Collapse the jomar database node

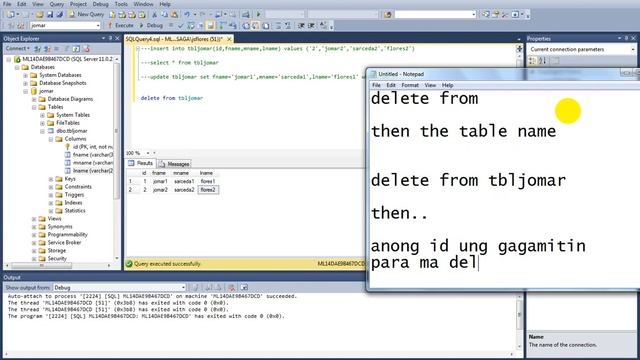click(x=25, y=91)
